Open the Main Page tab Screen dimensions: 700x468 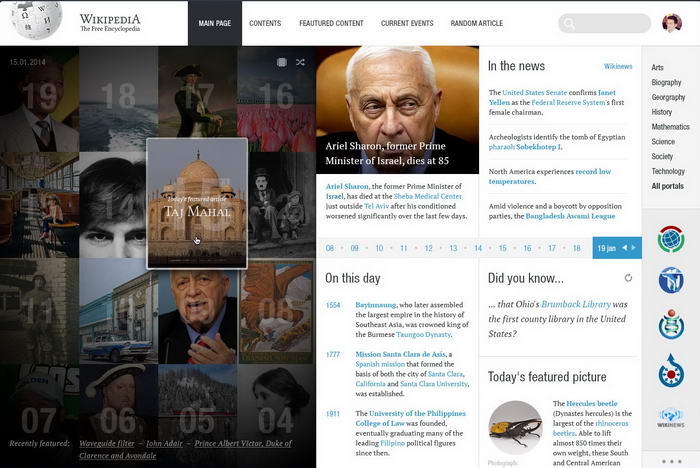click(x=215, y=23)
